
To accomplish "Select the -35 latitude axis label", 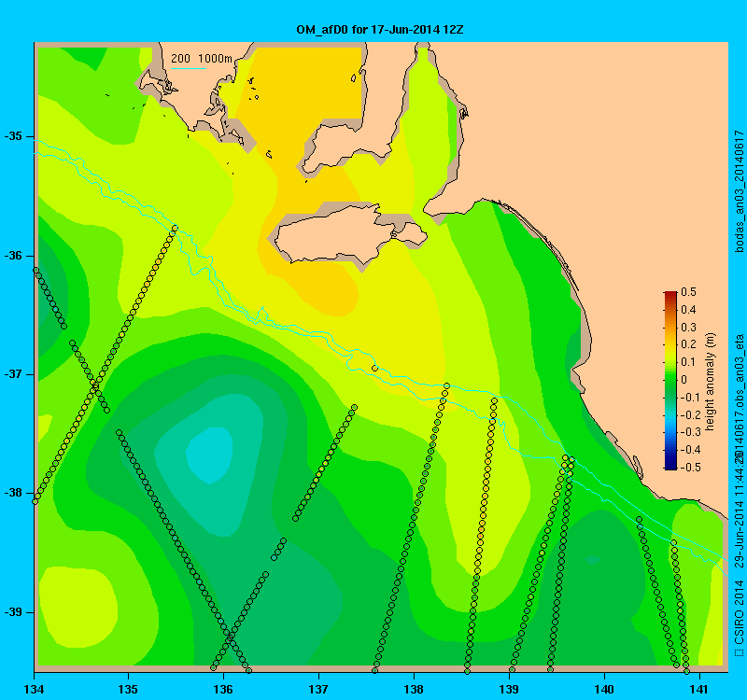I will click(x=13, y=136).
